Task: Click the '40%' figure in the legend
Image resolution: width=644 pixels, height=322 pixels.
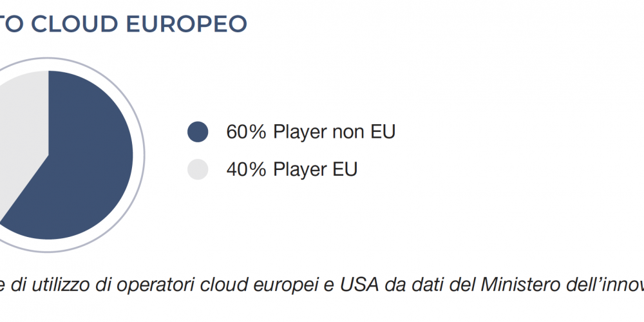Action: 247,169
